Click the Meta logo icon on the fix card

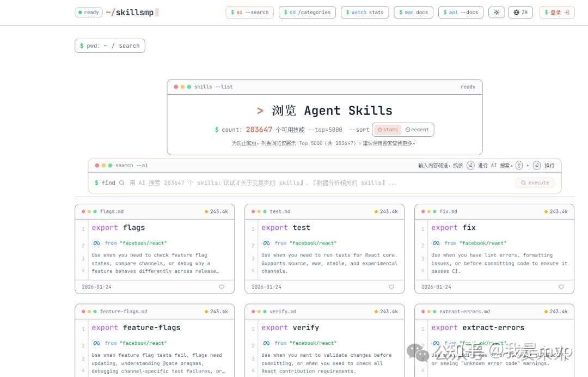click(437, 243)
